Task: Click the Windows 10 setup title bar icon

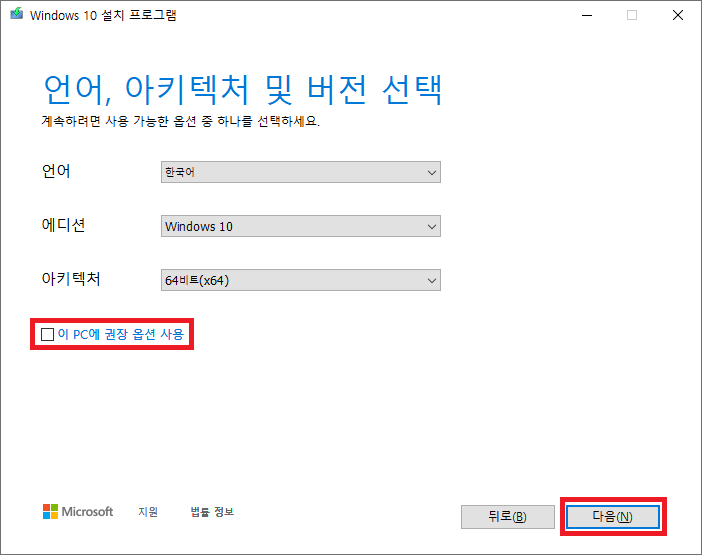Action: pos(17,14)
